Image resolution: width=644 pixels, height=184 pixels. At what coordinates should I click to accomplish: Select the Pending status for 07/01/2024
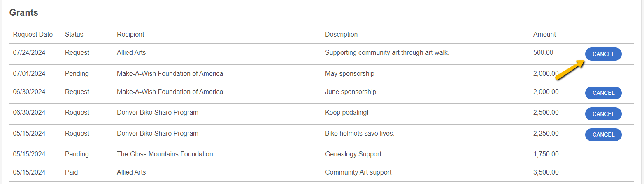click(77, 73)
